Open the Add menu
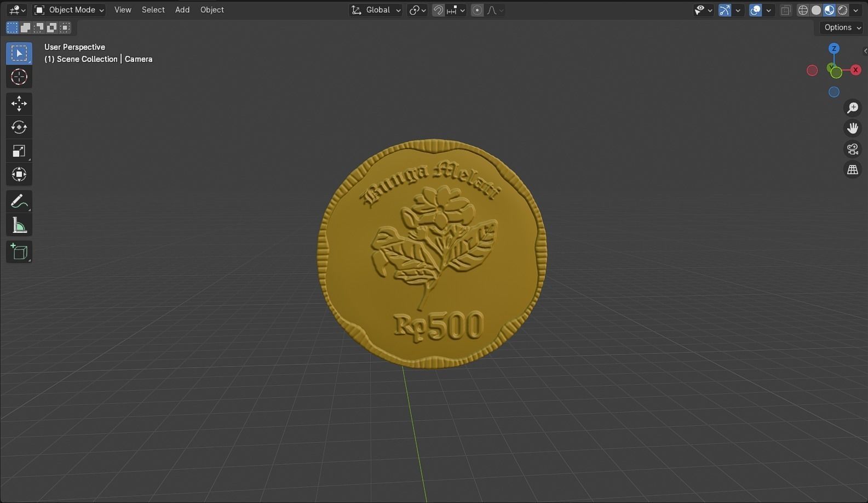Screen dimensions: 868x503 click(182, 10)
